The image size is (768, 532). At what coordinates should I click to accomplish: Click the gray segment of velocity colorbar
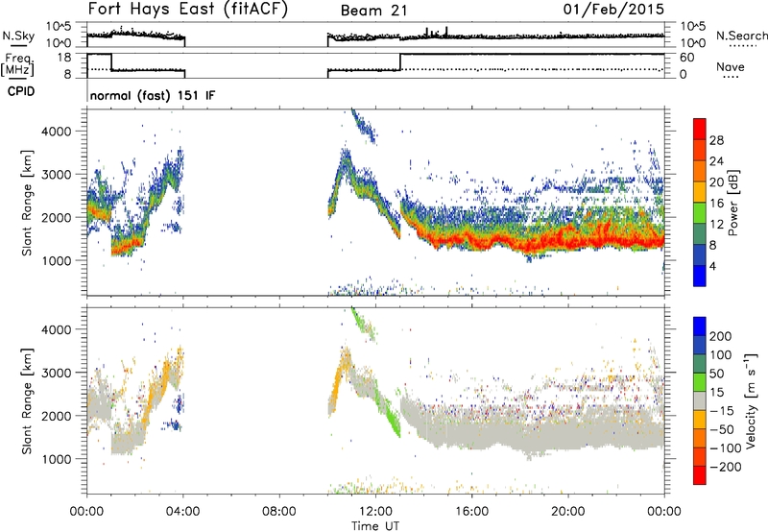(x=700, y=400)
